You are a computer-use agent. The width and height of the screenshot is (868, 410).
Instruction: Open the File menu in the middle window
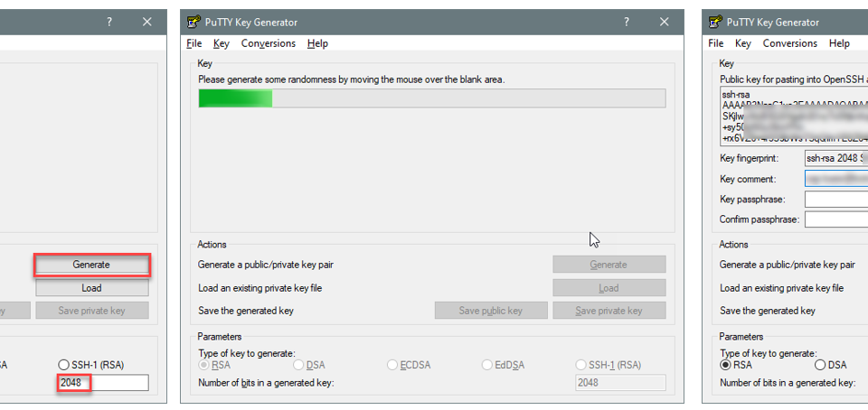(194, 43)
